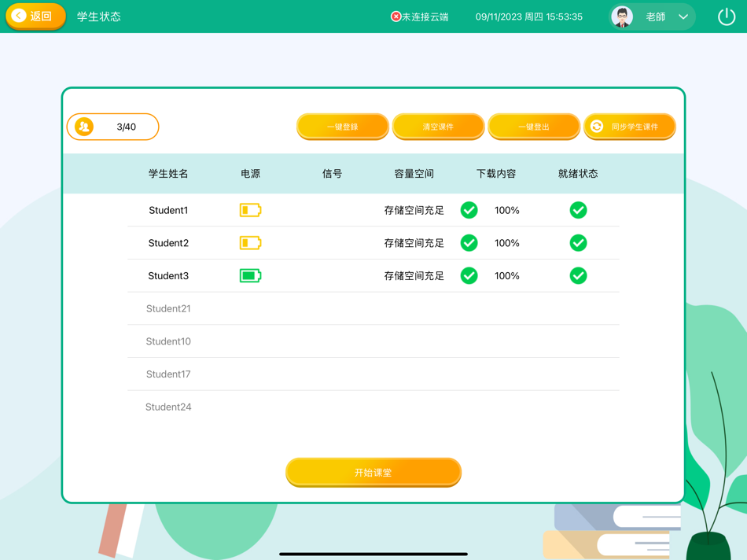Screen dimensions: 747x560
Task: Click the 清空课件 button
Action: tap(438, 127)
